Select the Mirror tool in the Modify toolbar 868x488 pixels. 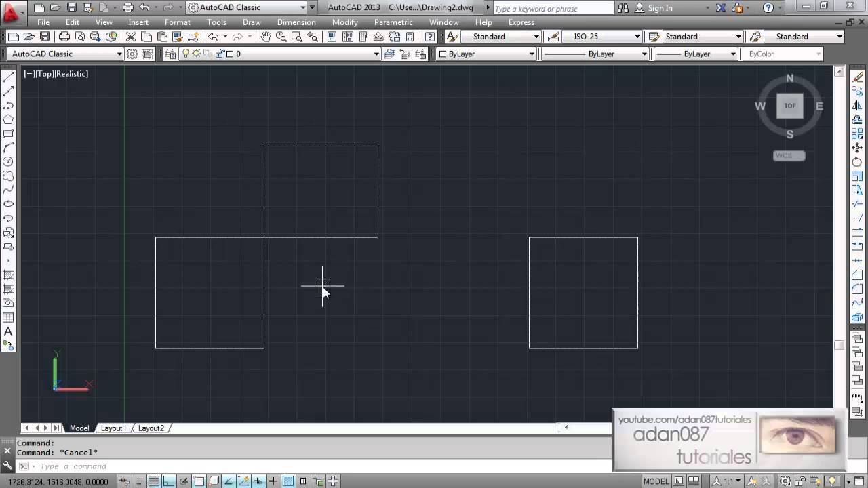tap(857, 106)
